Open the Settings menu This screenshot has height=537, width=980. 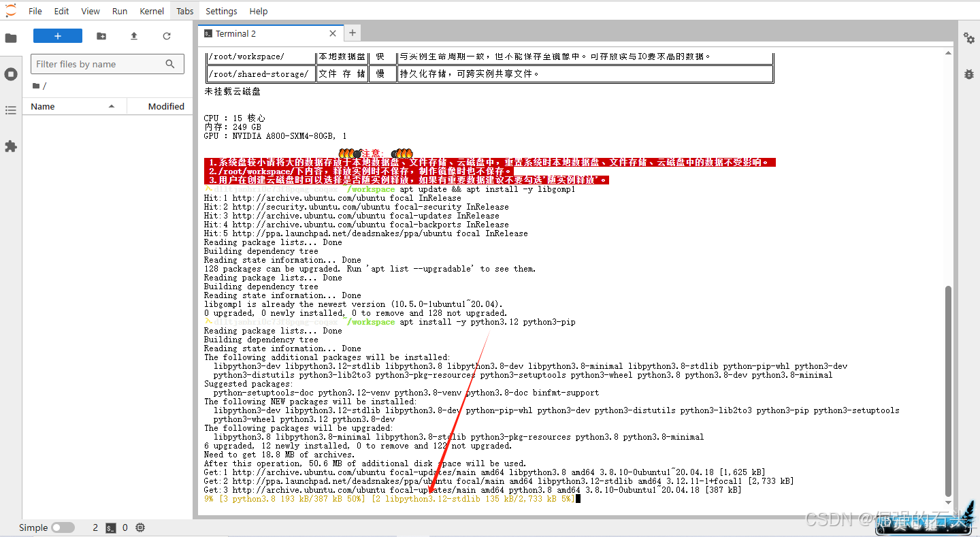pos(221,11)
